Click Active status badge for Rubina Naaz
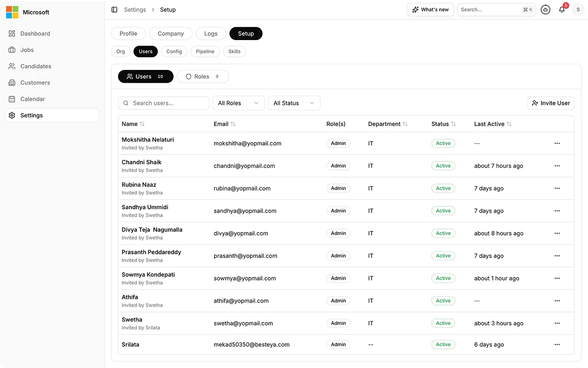The image size is (588, 368). point(443,189)
